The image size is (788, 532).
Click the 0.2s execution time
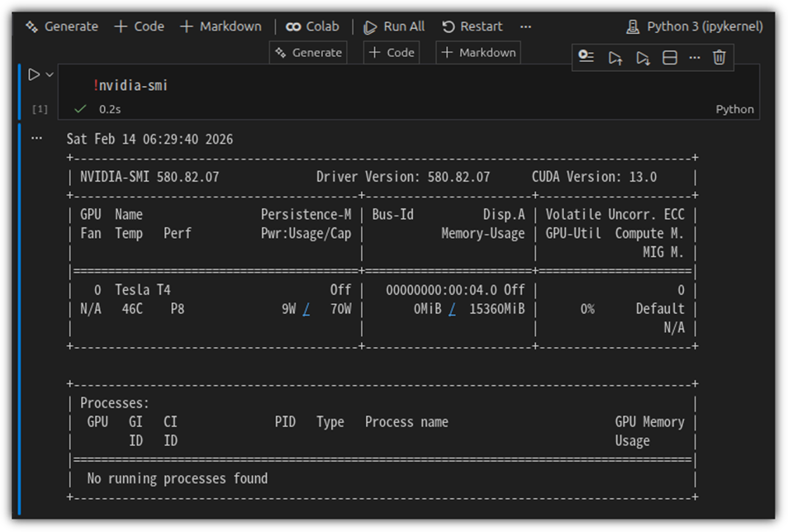[110, 109]
